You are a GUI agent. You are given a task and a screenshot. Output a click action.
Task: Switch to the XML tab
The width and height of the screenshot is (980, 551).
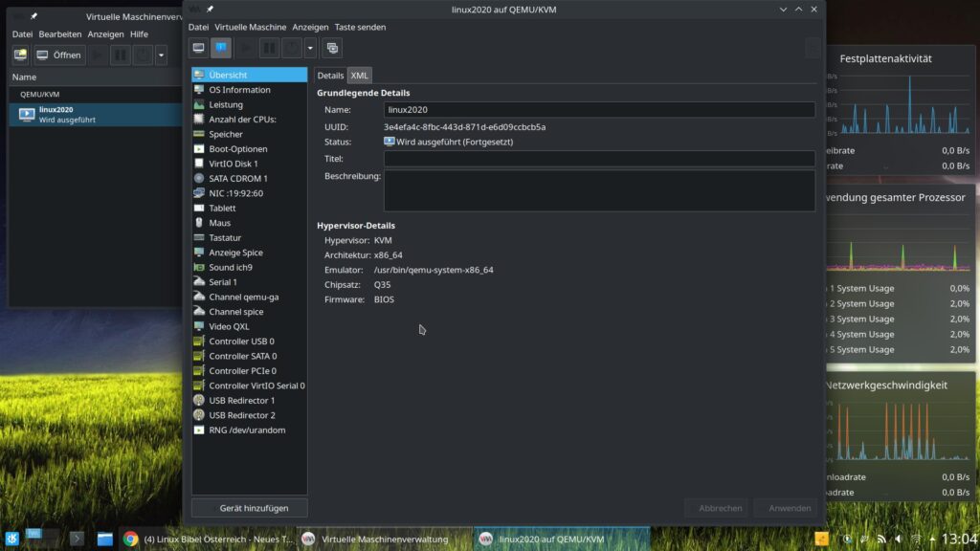click(x=360, y=75)
